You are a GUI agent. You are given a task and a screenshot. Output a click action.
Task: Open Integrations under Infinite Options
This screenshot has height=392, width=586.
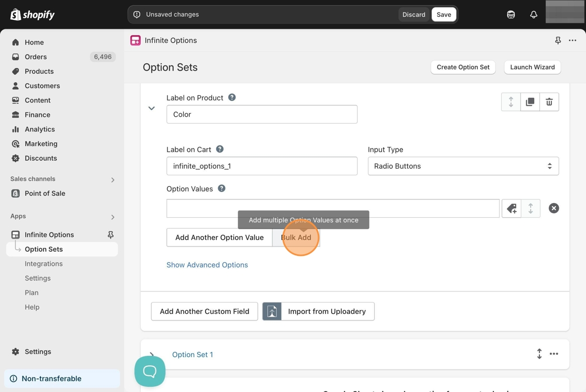pyautogui.click(x=43, y=264)
